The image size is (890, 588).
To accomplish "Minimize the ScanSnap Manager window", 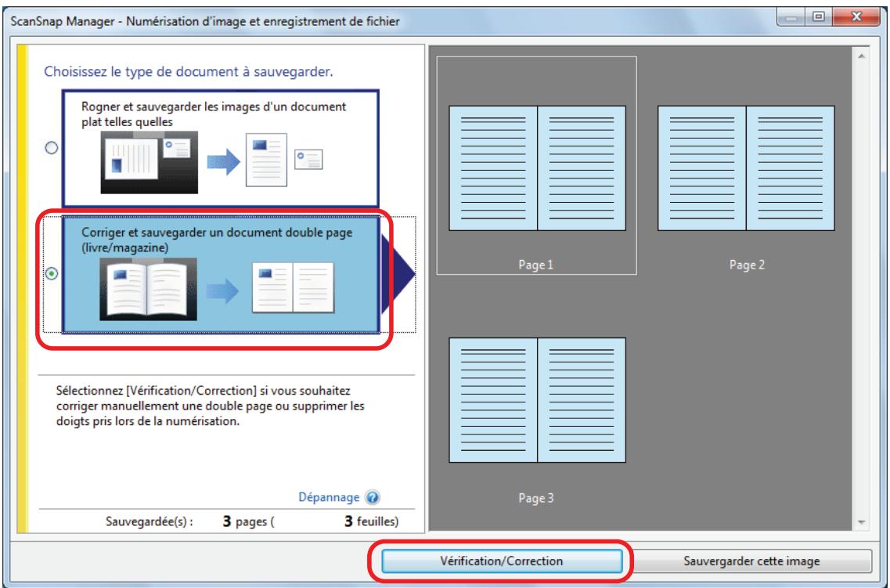I will [791, 18].
